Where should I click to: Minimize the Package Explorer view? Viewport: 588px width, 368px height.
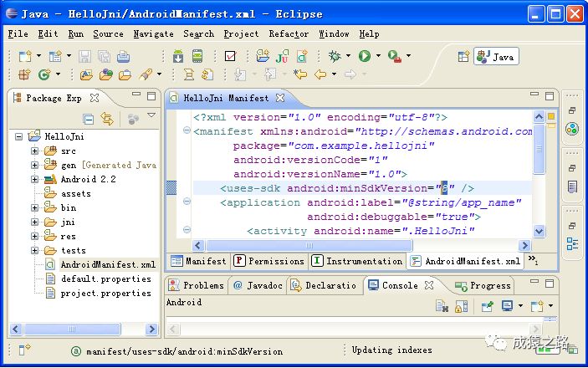tap(136, 95)
